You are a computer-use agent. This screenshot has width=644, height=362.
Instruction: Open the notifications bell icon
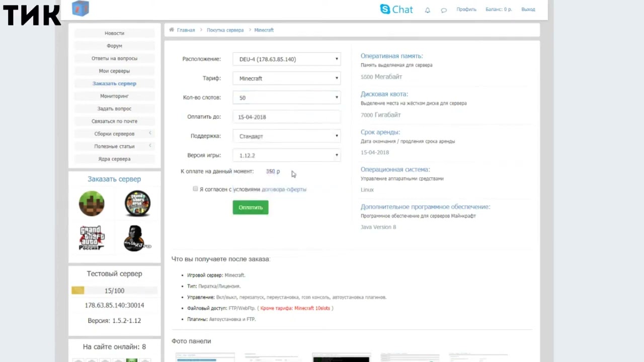coord(428,10)
